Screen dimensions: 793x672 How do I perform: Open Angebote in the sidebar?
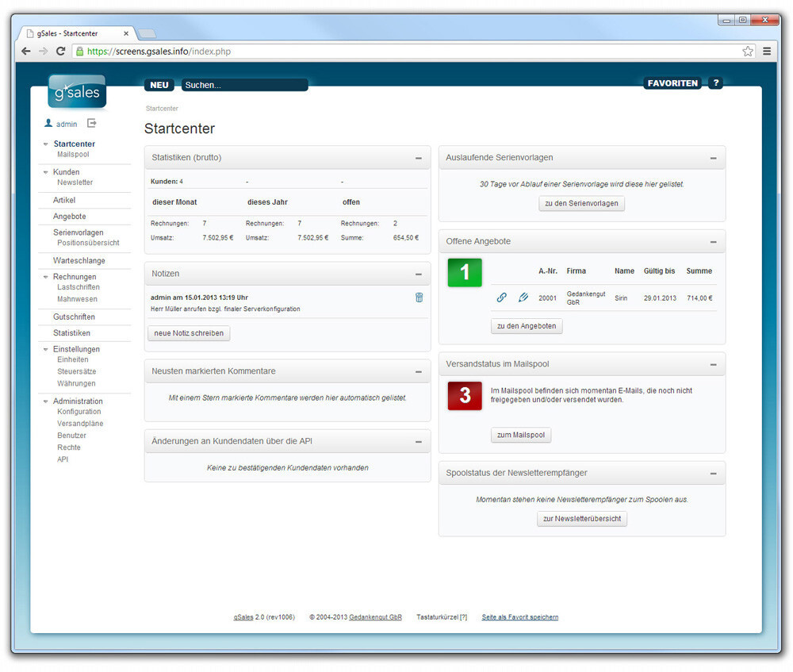click(70, 216)
